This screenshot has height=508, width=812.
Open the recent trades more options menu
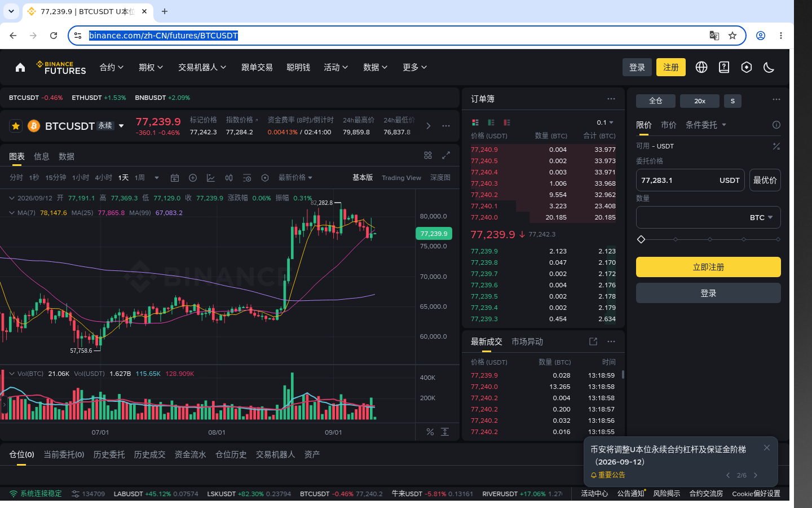tap(611, 341)
